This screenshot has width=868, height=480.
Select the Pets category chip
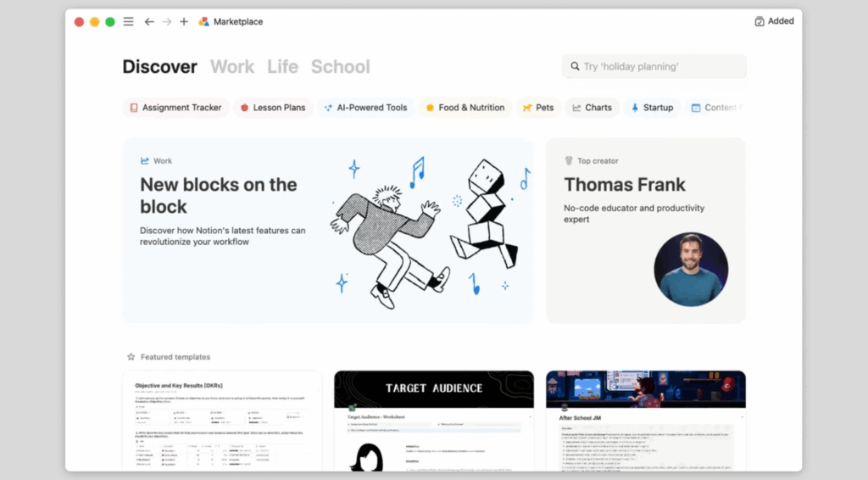[x=538, y=108]
